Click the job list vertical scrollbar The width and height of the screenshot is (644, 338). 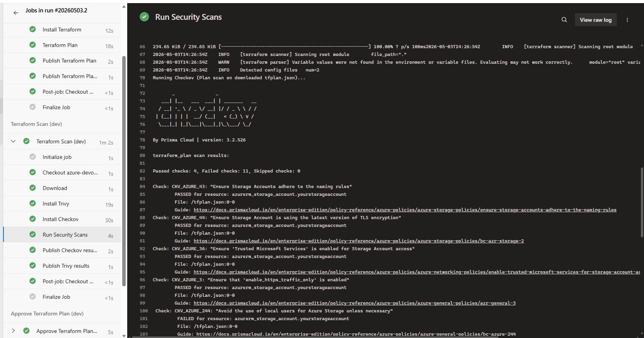[124, 171]
